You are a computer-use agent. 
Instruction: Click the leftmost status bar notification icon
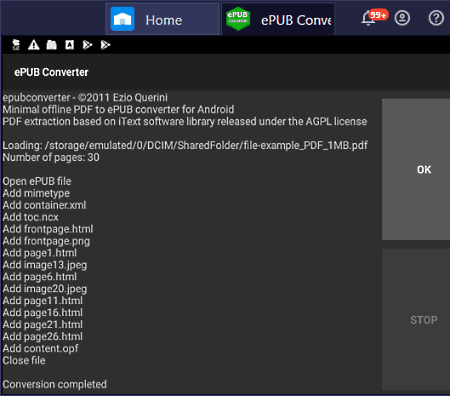16,45
